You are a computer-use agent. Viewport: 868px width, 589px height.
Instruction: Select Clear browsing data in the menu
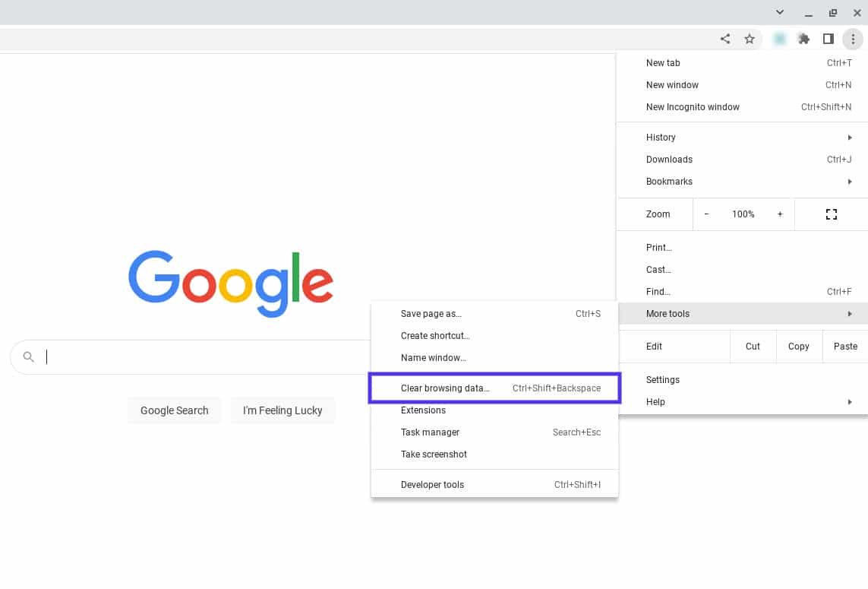point(445,388)
